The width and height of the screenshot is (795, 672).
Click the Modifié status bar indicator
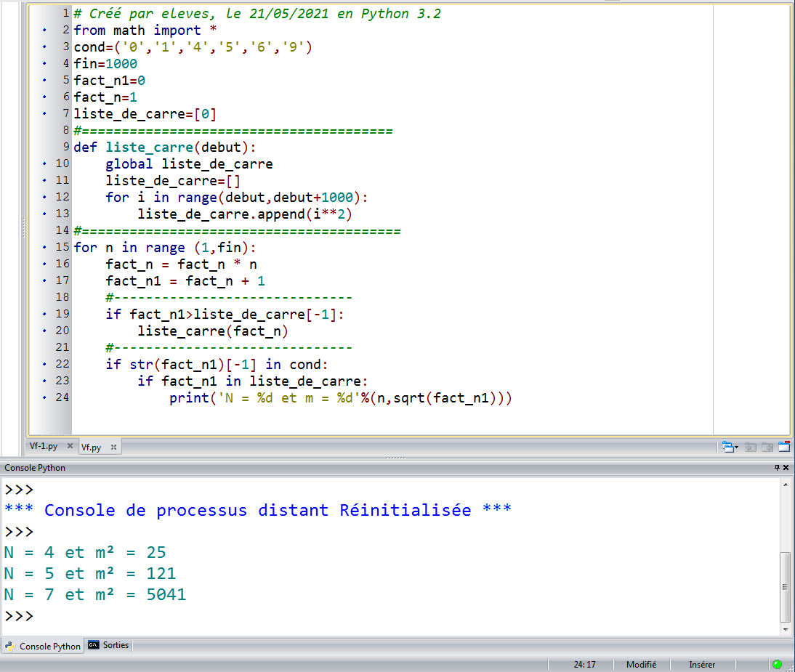tap(641, 664)
